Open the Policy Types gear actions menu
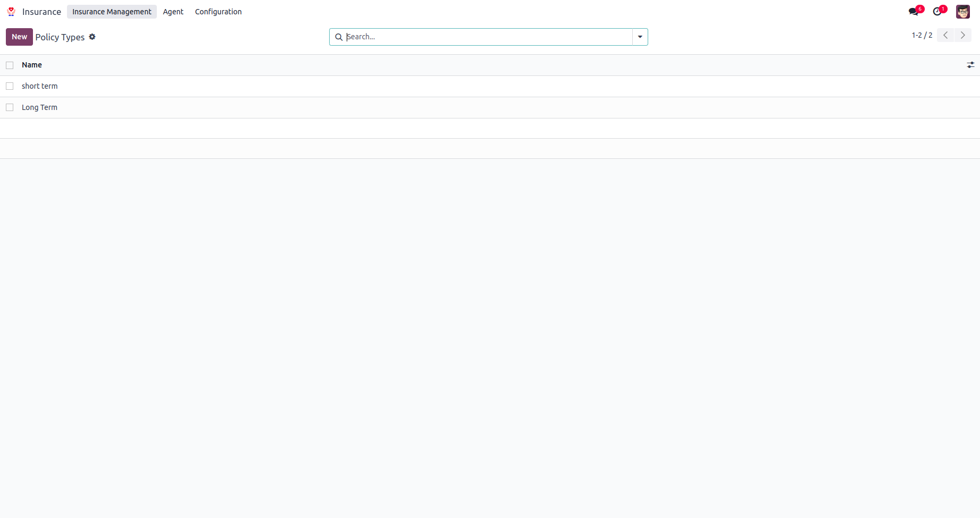 click(x=92, y=37)
